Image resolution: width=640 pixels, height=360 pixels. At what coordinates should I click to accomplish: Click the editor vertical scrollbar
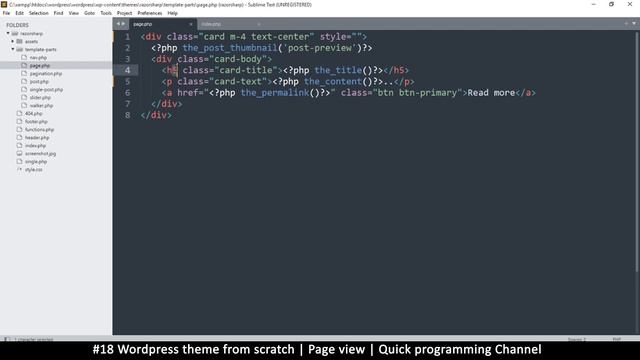point(637,151)
